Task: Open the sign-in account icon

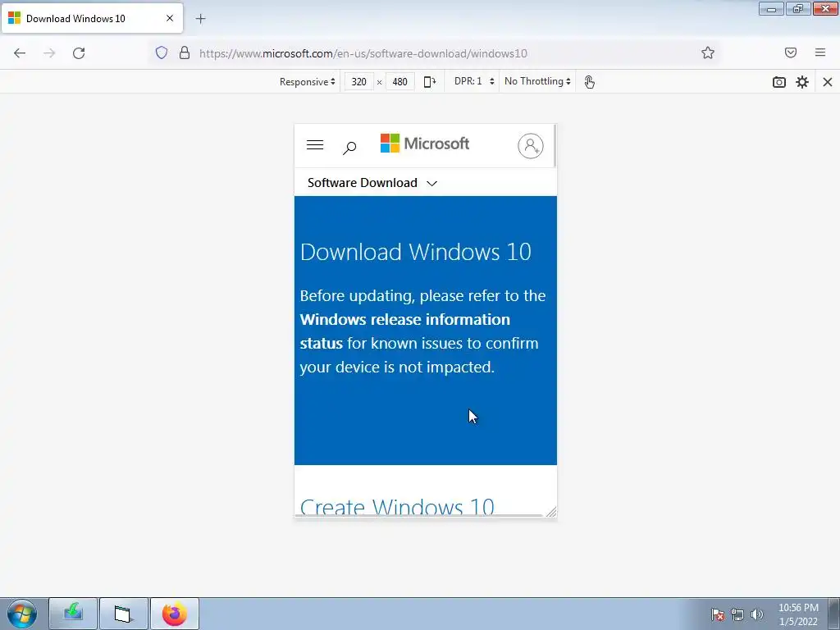Action: click(x=531, y=146)
